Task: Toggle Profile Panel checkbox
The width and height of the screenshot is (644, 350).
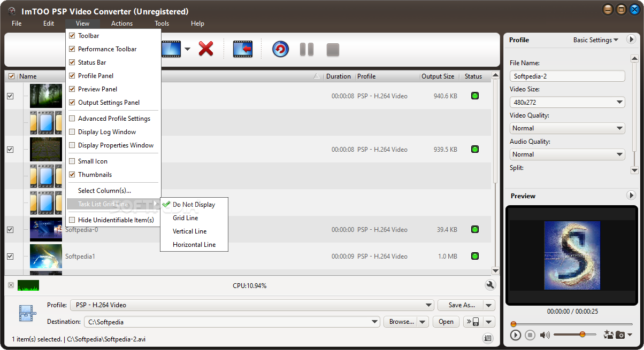Action: click(72, 76)
